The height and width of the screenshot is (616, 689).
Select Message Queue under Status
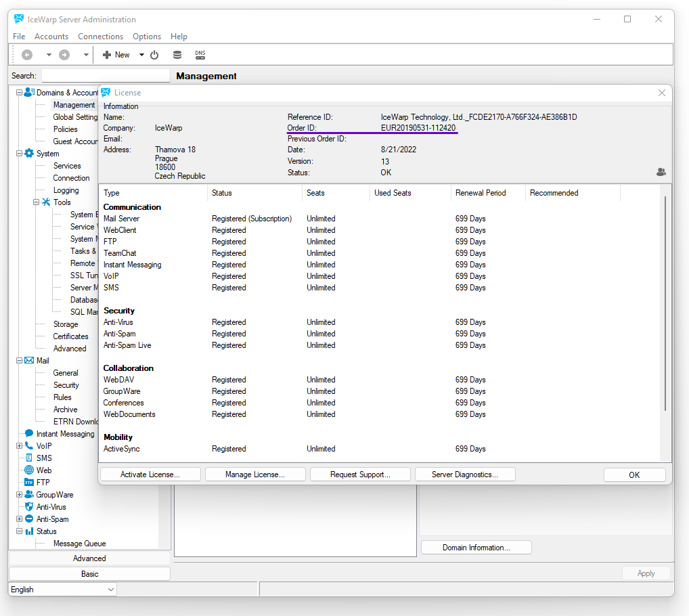80,544
